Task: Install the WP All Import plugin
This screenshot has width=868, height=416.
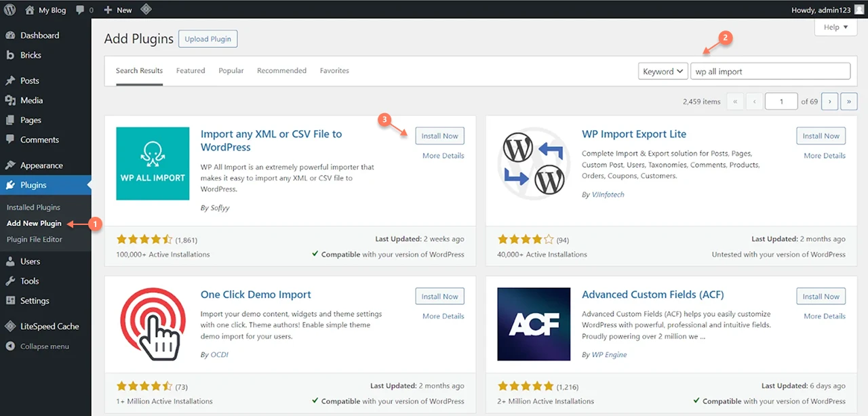Action: pos(439,136)
